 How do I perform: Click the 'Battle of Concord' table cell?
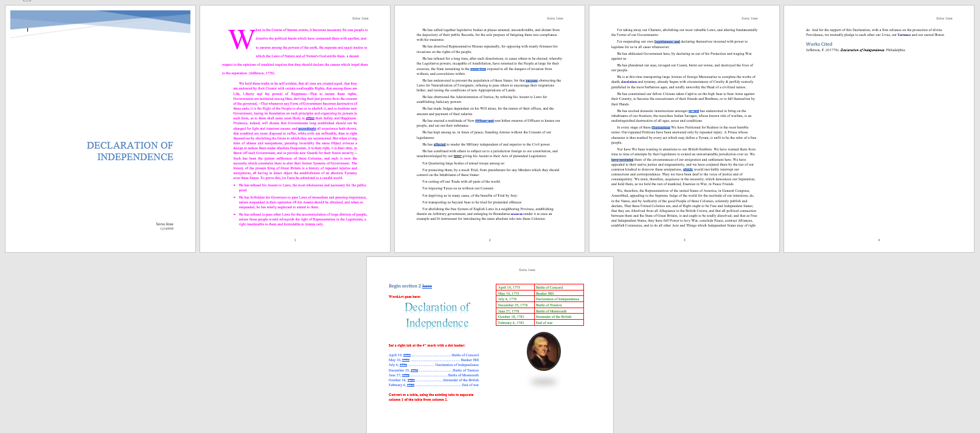coord(558,287)
